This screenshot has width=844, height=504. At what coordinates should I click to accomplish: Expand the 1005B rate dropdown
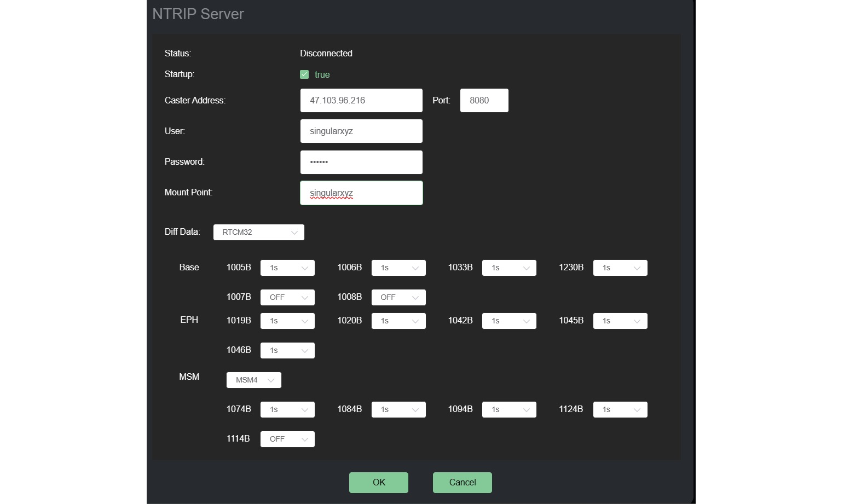(287, 268)
